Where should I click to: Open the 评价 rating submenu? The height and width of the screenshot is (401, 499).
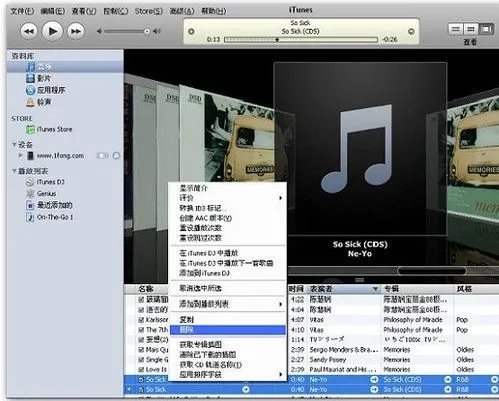(228, 198)
